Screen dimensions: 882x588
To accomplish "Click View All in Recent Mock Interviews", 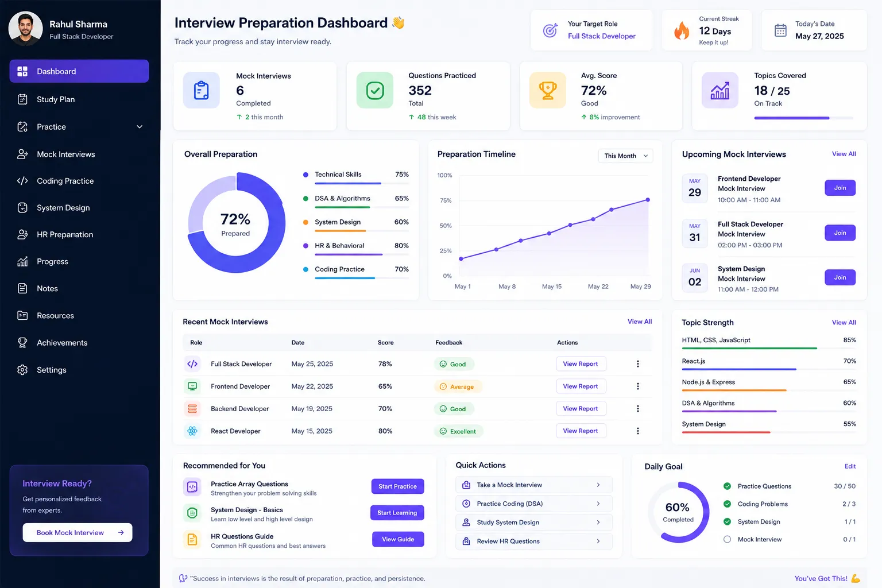I will 640,322.
